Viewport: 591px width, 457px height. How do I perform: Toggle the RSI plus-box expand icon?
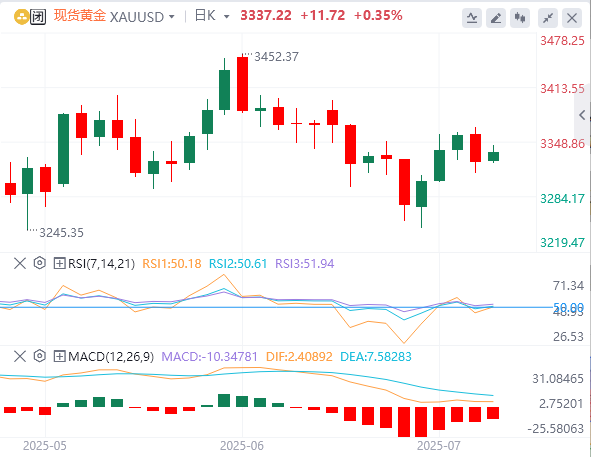tap(60, 263)
